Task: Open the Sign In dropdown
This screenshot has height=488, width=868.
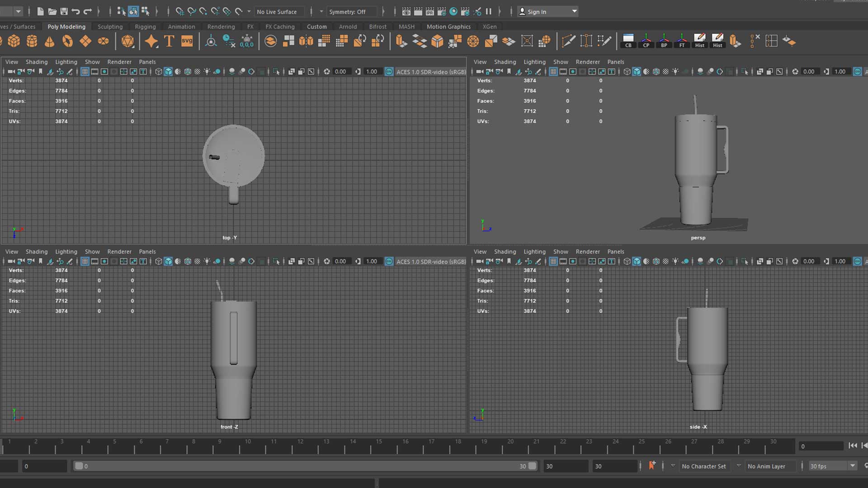Action: [x=574, y=12]
